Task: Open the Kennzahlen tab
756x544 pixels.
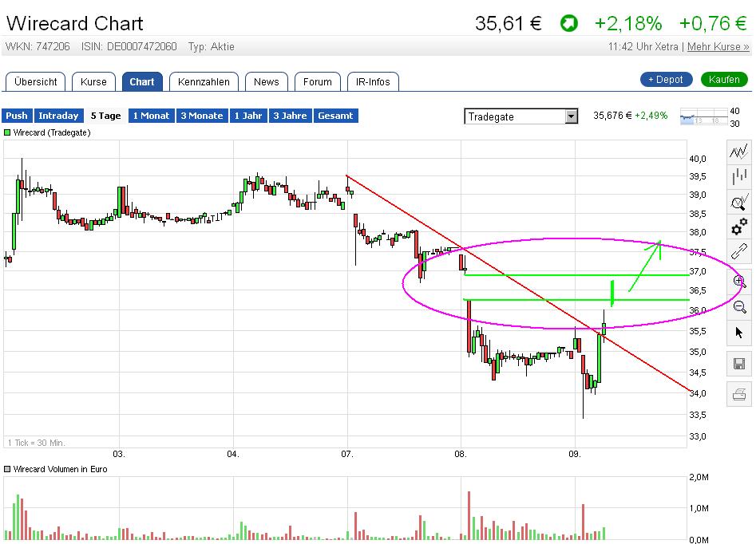Action: coord(204,82)
